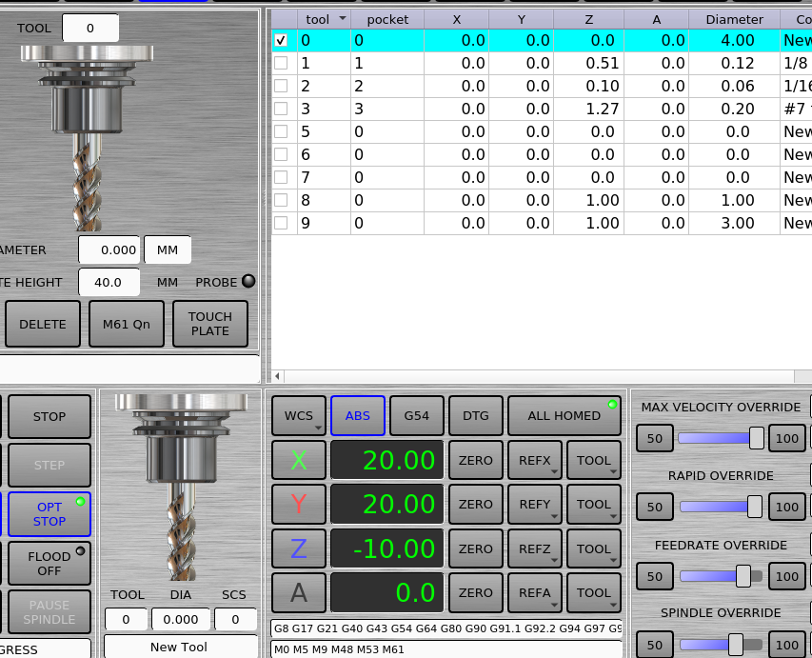Click the upper end mill tool image
This screenshot has height=658, width=812.
(87, 138)
